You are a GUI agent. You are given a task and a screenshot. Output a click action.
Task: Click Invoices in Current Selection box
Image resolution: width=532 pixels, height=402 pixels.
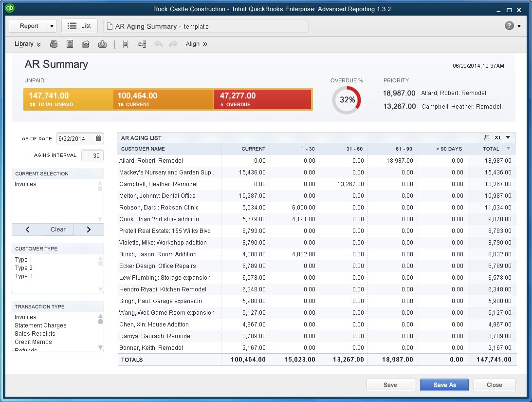(x=25, y=184)
